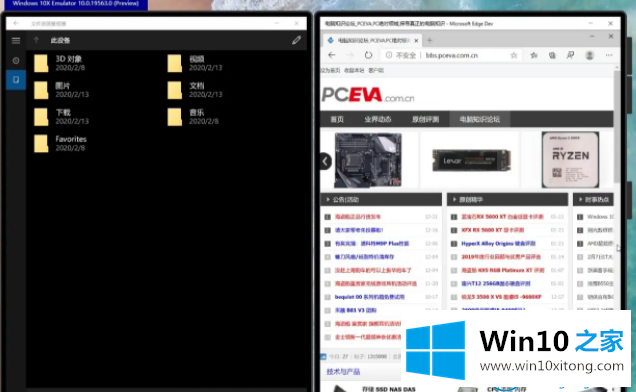Click the PCEVA.com.cn site logo
The height and width of the screenshot is (392, 636).
point(368,95)
